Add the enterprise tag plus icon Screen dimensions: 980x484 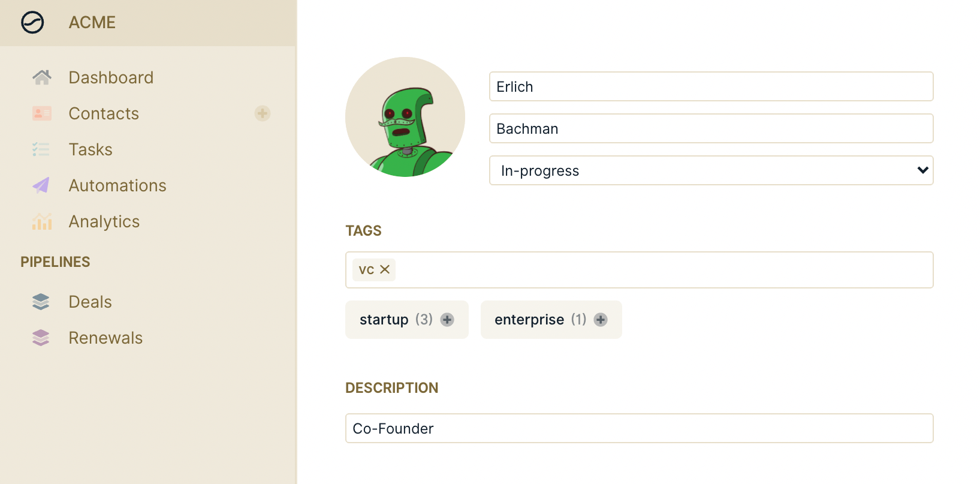(x=601, y=320)
